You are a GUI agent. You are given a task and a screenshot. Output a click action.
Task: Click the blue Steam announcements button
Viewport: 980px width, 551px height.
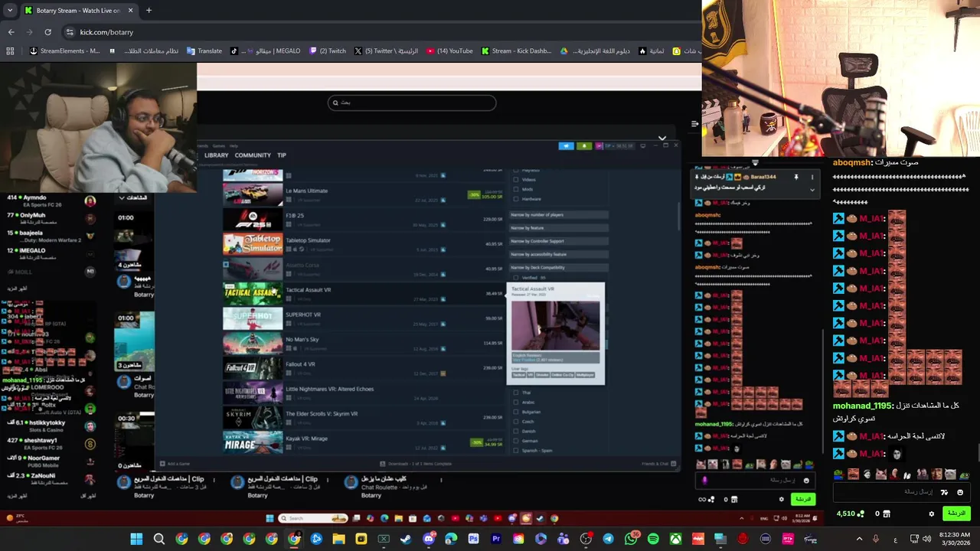(566, 145)
